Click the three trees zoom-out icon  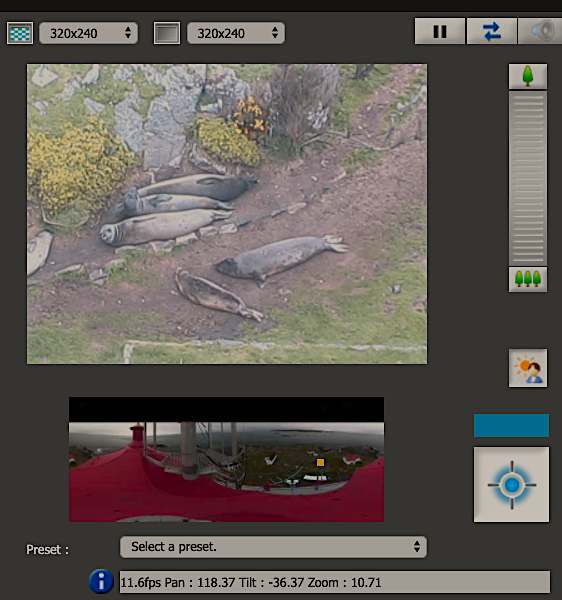click(528, 279)
